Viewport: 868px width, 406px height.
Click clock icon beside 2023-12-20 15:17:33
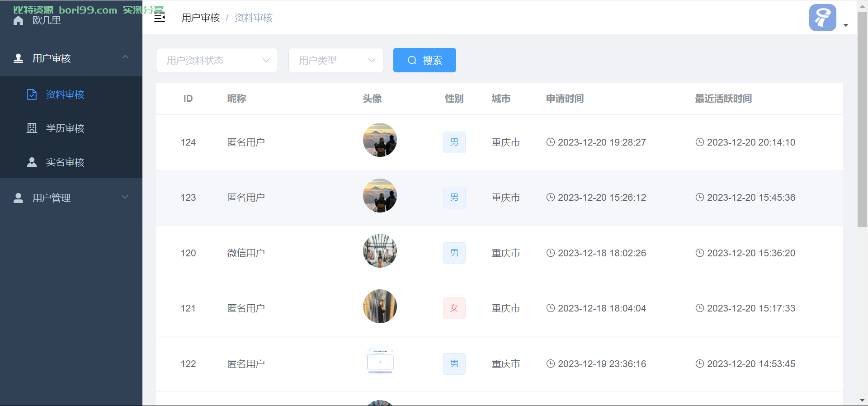pos(700,308)
